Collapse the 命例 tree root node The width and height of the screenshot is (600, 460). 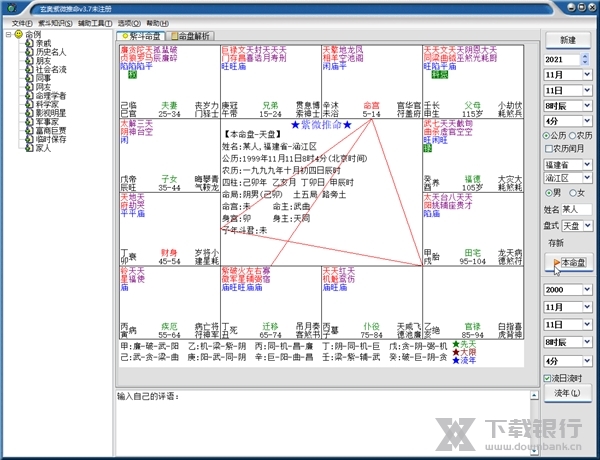[7, 36]
